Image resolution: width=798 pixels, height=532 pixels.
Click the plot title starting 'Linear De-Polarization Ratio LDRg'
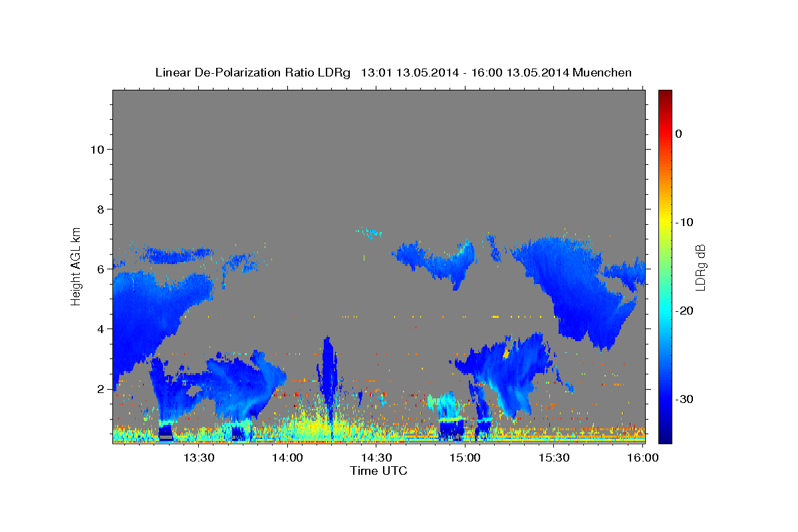[393, 72]
